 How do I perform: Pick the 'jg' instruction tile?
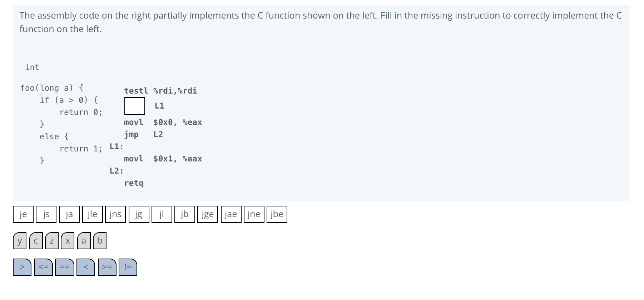(x=139, y=214)
